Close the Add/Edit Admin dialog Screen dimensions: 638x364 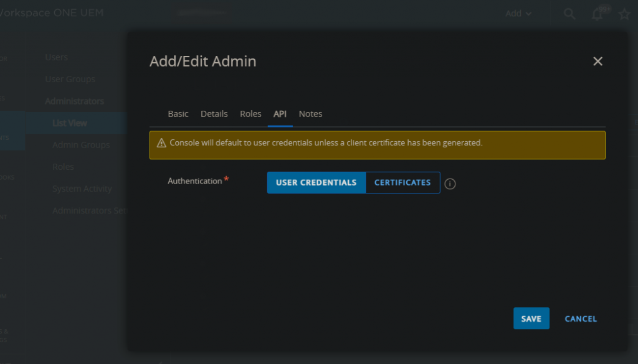point(598,62)
